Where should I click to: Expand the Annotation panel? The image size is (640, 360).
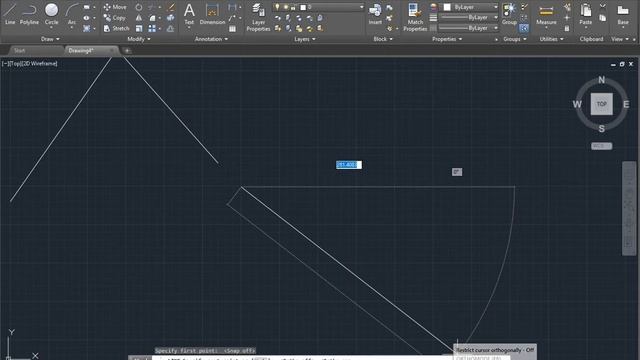click(x=211, y=39)
